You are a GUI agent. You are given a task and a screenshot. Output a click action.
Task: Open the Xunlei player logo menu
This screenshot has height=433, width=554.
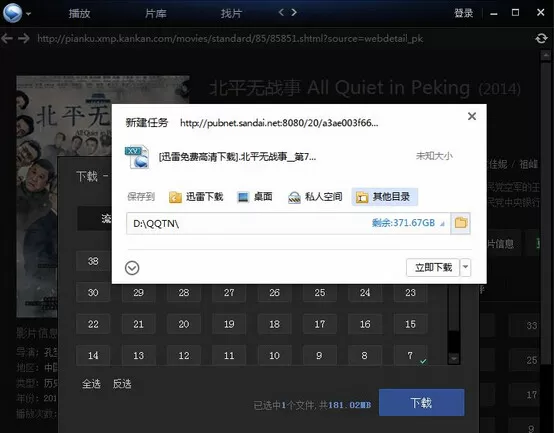coord(12,13)
